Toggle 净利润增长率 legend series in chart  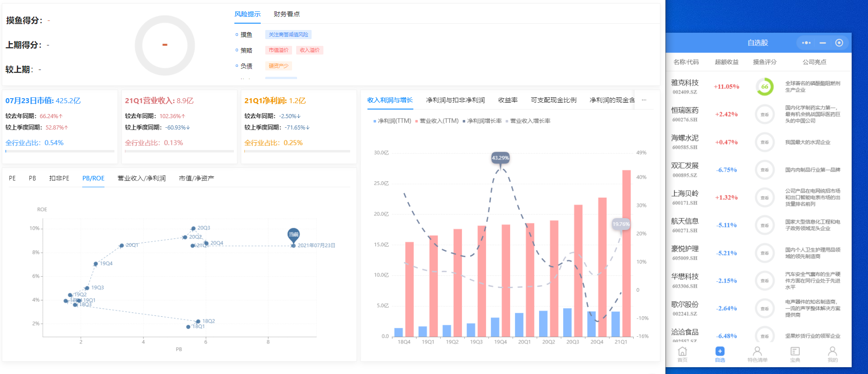coord(482,121)
